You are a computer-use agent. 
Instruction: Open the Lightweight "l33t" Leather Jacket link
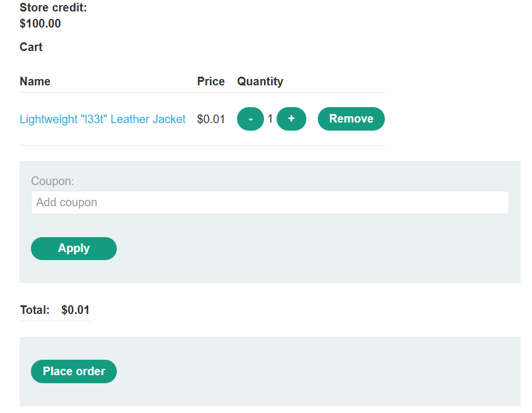[x=103, y=119]
